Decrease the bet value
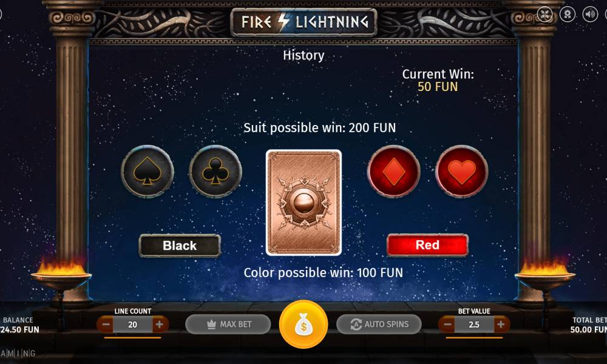The height and width of the screenshot is (364, 607). [447, 325]
